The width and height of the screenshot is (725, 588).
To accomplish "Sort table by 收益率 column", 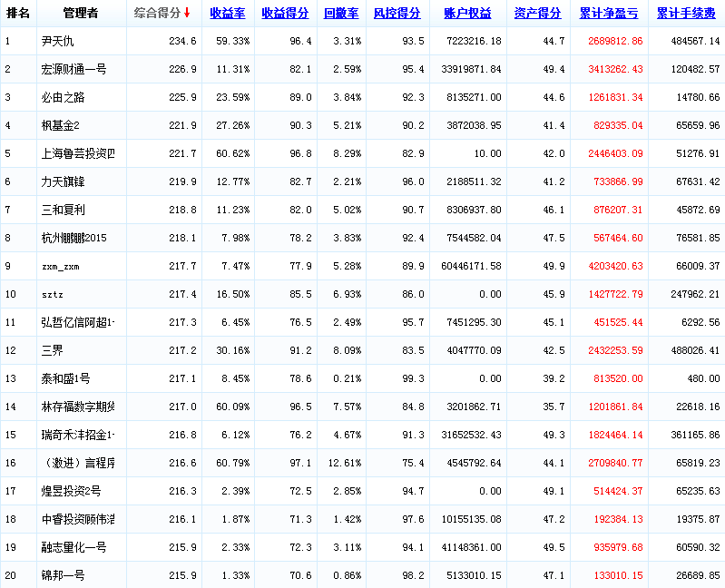I will coord(228,14).
